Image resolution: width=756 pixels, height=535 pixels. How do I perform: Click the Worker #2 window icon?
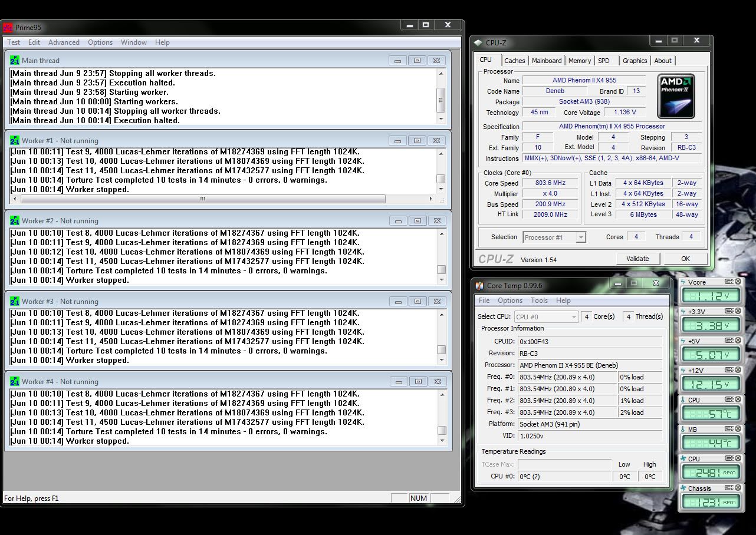point(15,220)
